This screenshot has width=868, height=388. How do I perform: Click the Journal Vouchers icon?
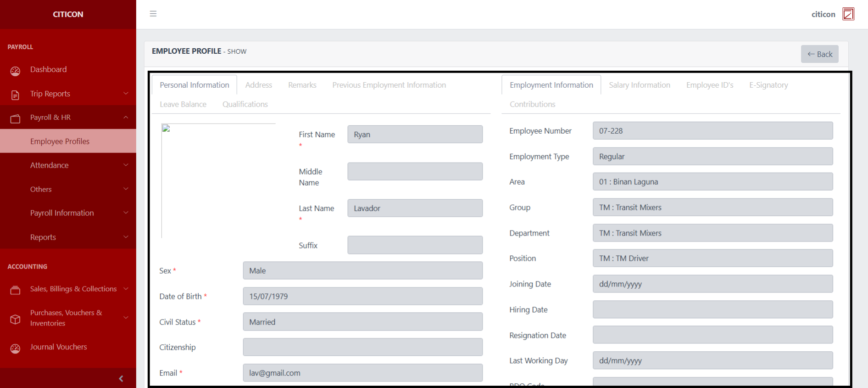click(x=15, y=348)
